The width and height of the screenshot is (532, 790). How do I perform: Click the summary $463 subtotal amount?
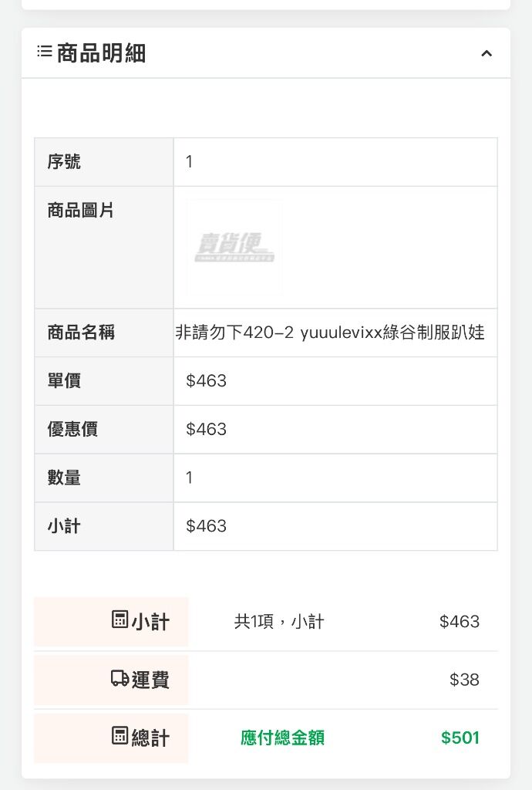click(x=460, y=621)
